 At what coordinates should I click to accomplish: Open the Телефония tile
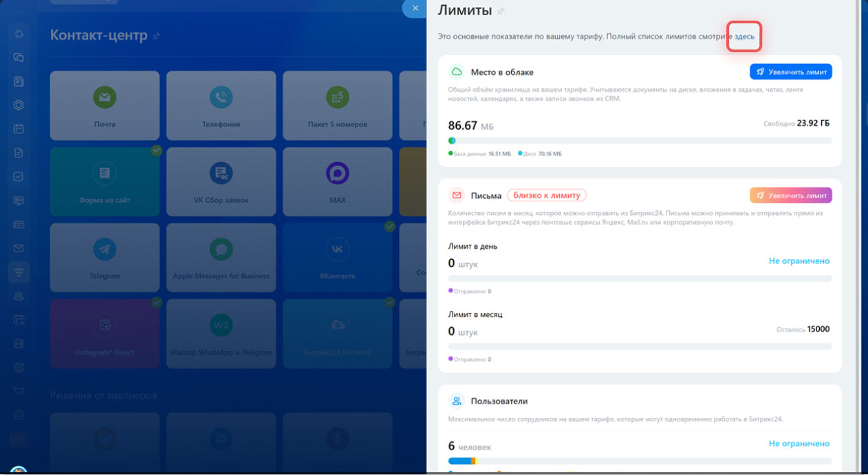click(221, 106)
